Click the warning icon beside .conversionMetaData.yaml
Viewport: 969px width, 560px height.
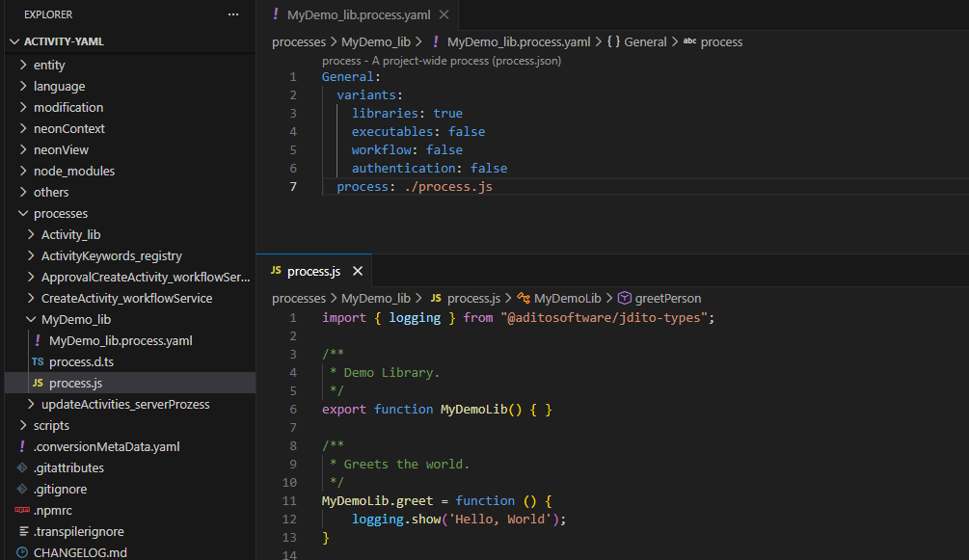point(20,446)
